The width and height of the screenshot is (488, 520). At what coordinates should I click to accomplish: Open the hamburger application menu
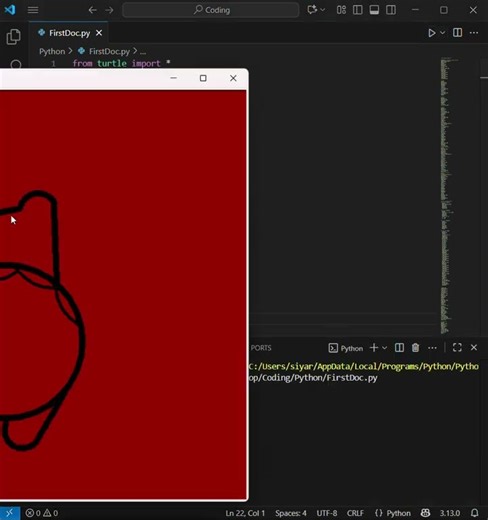[33, 10]
